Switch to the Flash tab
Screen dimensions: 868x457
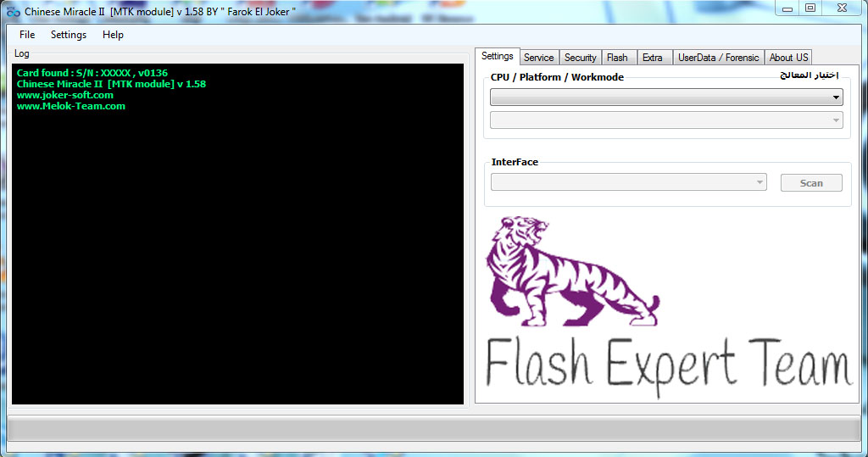[617, 58]
